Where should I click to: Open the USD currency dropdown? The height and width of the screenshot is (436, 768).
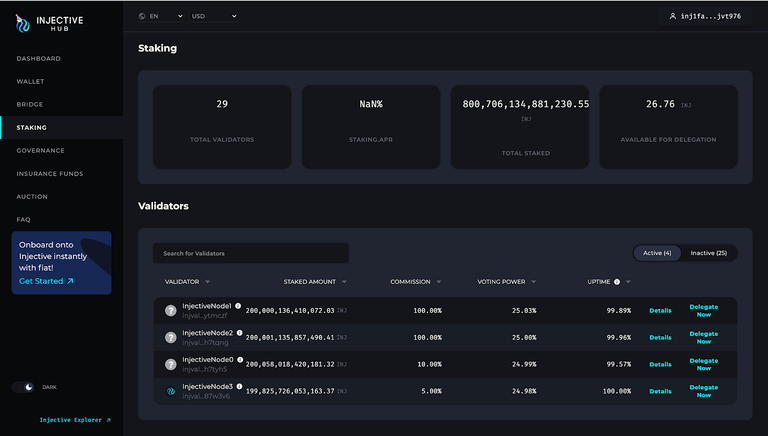[214, 16]
